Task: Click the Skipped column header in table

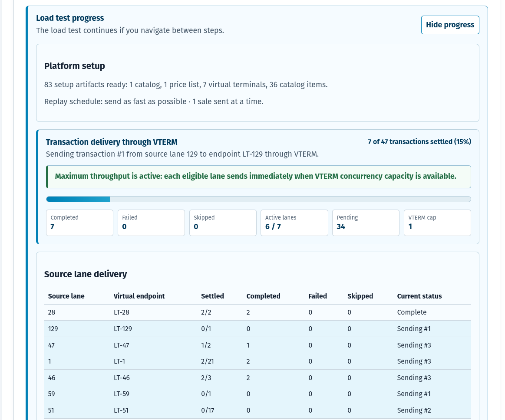Action: 360,296
